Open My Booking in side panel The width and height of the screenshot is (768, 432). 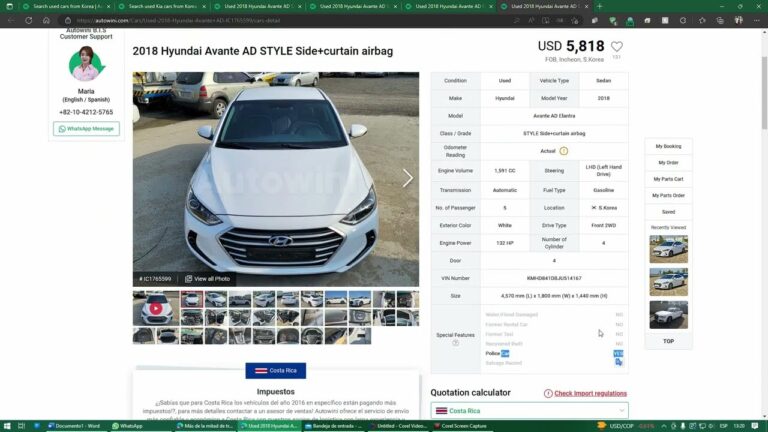[668, 146]
